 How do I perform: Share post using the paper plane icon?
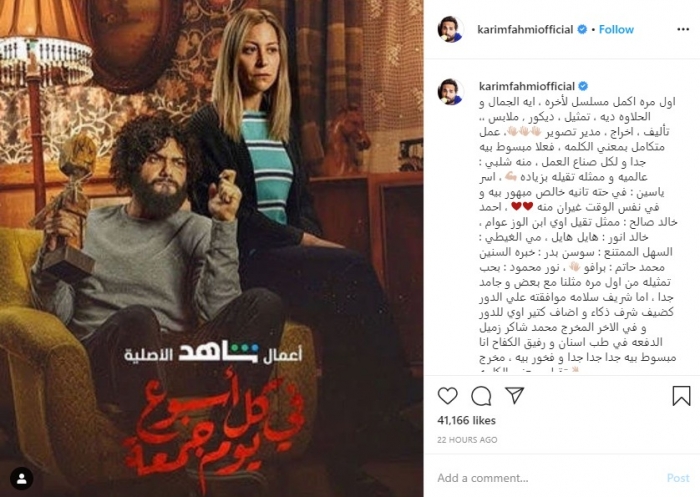point(514,395)
